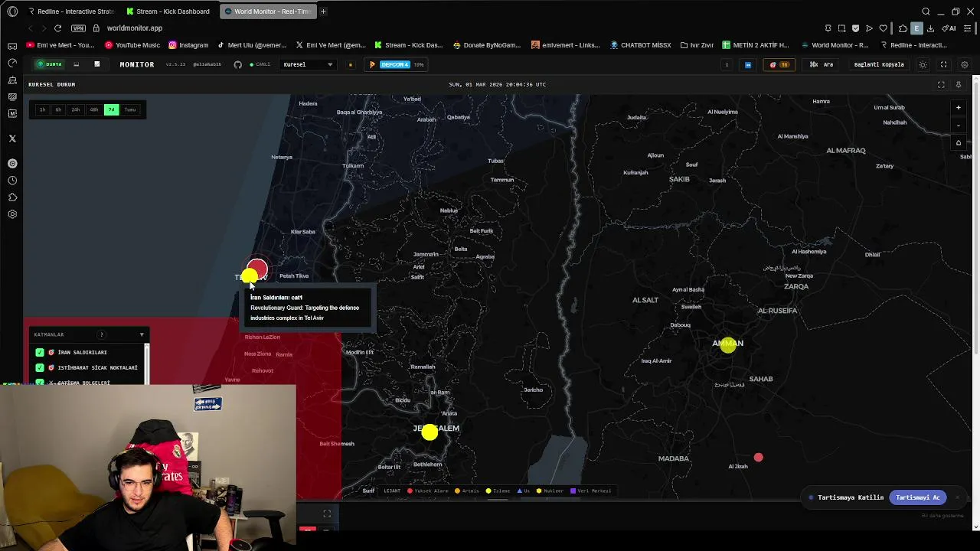This screenshot has width=980, height=551.
Task: Click the CANLI live indicator
Action: (x=260, y=64)
